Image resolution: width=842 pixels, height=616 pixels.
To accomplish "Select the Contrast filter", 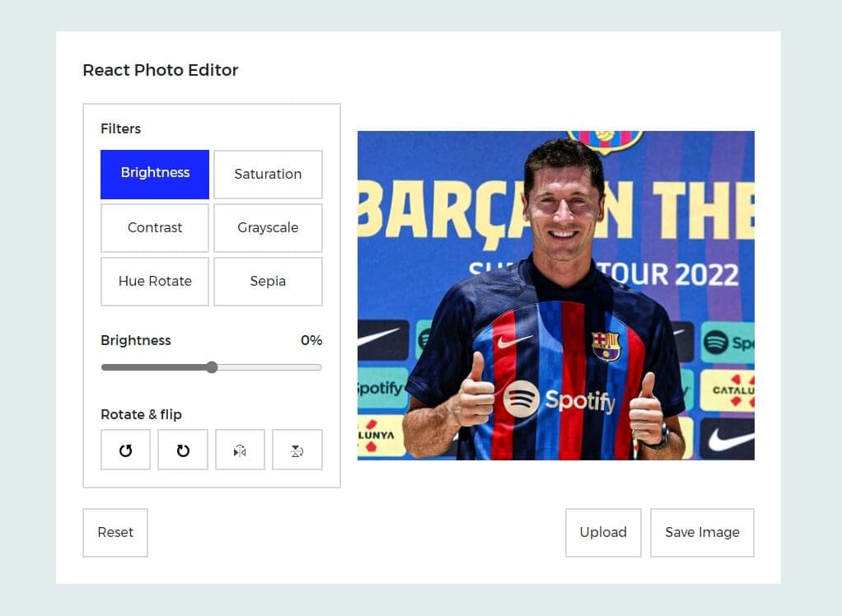I will click(154, 227).
